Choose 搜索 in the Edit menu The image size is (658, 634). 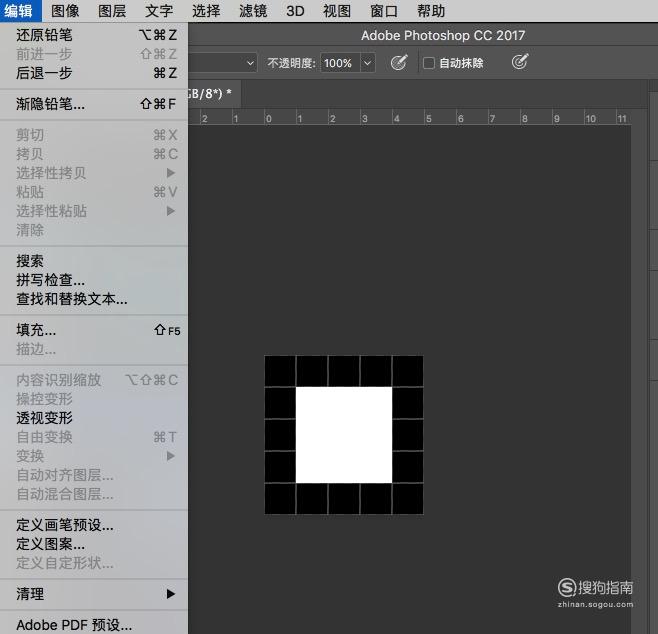[x=94, y=261]
